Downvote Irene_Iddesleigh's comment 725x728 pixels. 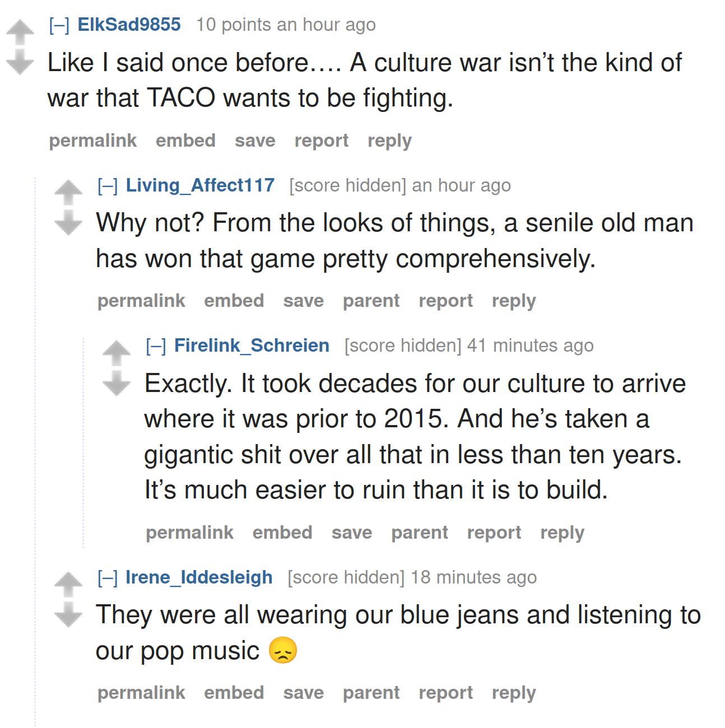68,614
